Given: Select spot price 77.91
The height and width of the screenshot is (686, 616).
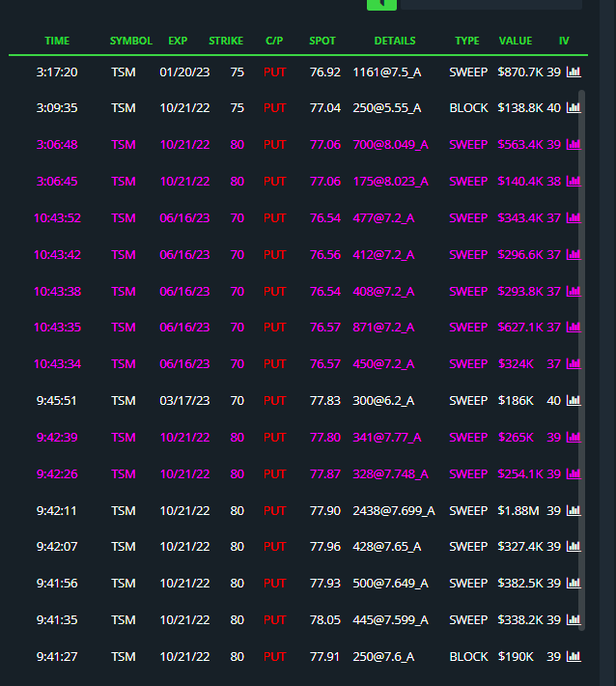Looking at the screenshot, I should (324, 657).
